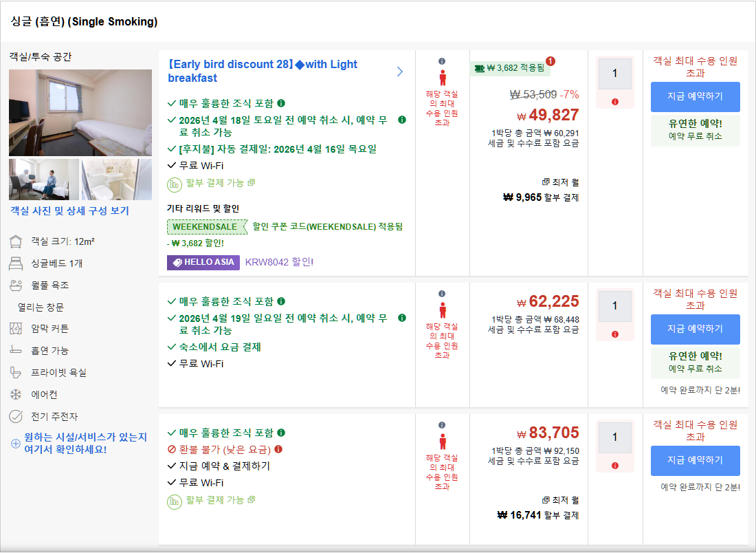Viewport: 756px width, 553px height.
Task: Click the coupon ticket icon beside ₩3,682 적용됨
Action: (x=478, y=67)
